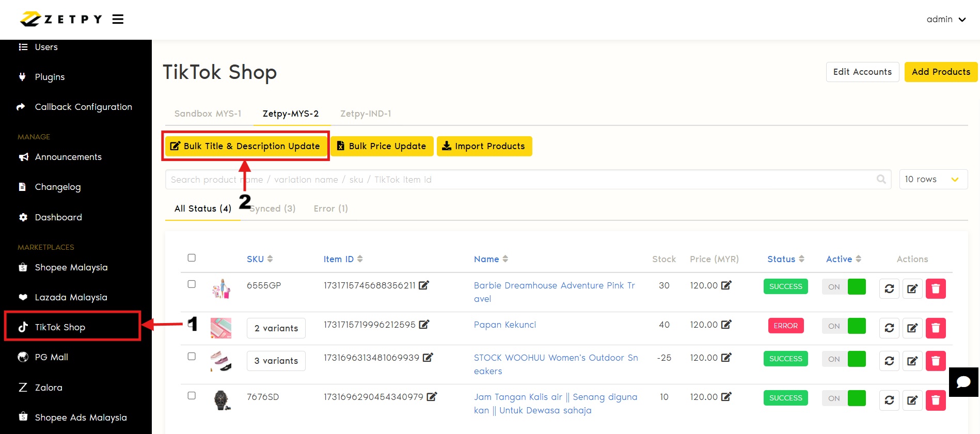Focus the product search field
The height and width of the screenshot is (434, 980).
(x=516, y=180)
